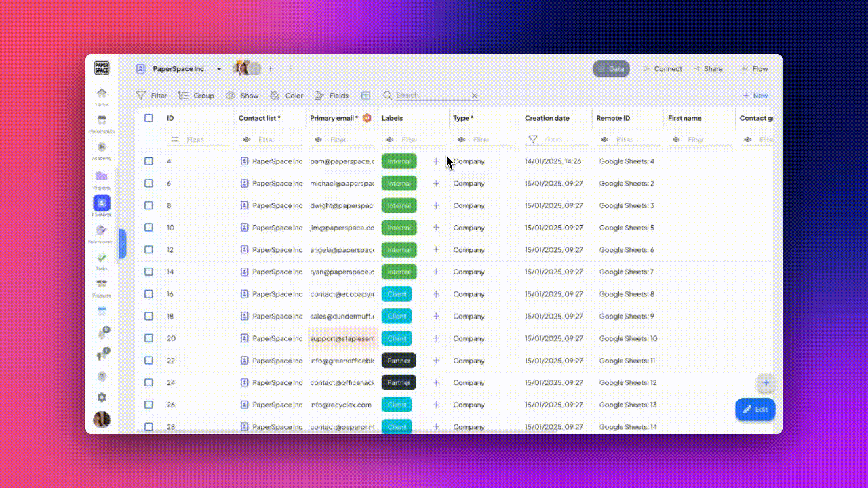The image size is (868, 488).
Task: Switch to the Flow tab
Action: 755,69
